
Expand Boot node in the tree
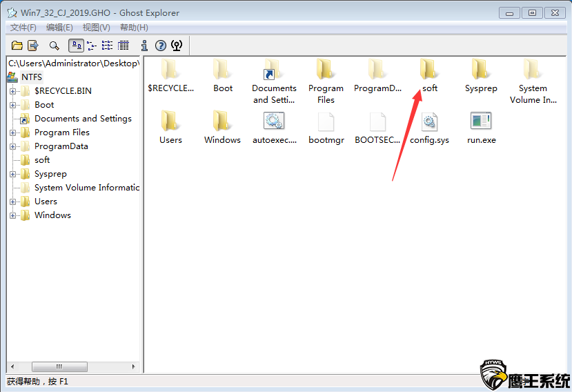coord(13,105)
